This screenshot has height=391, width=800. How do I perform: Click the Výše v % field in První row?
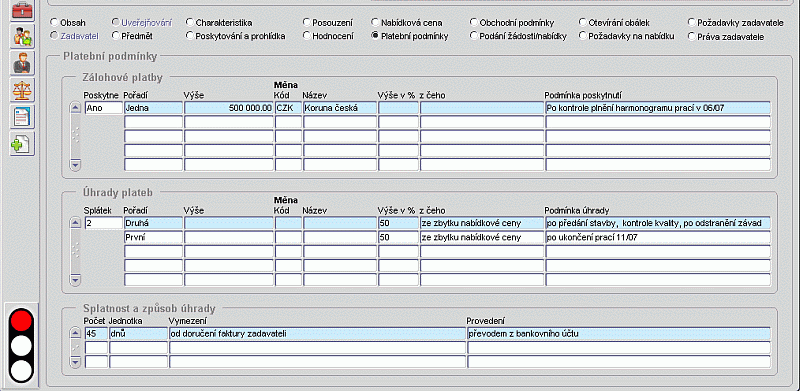coord(398,237)
